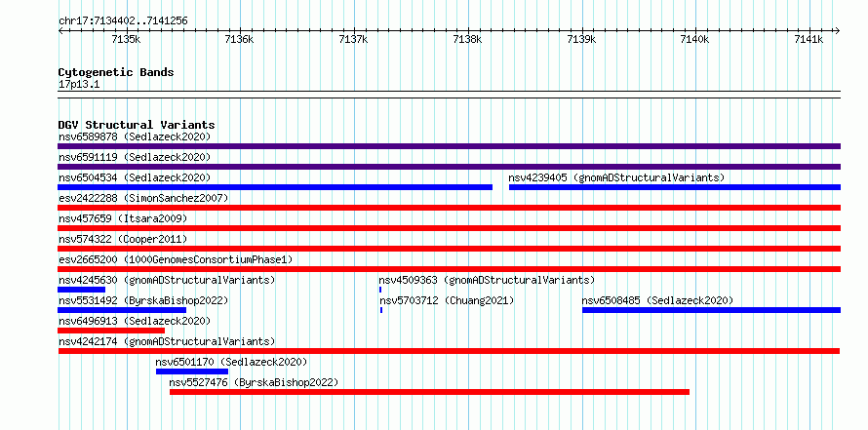Viewport: 868px width, 430px height.
Task: Select the red bar under nsv6496913
Action: click(111, 331)
